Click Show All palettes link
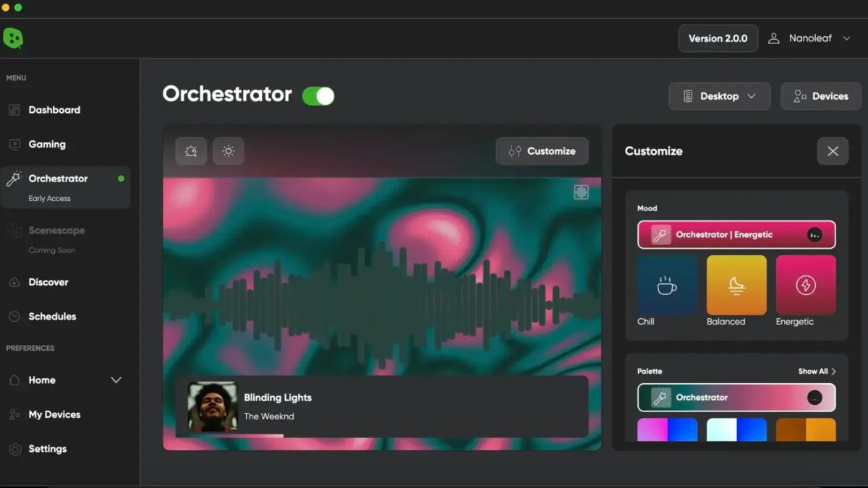The height and width of the screenshot is (488, 868). [817, 372]
